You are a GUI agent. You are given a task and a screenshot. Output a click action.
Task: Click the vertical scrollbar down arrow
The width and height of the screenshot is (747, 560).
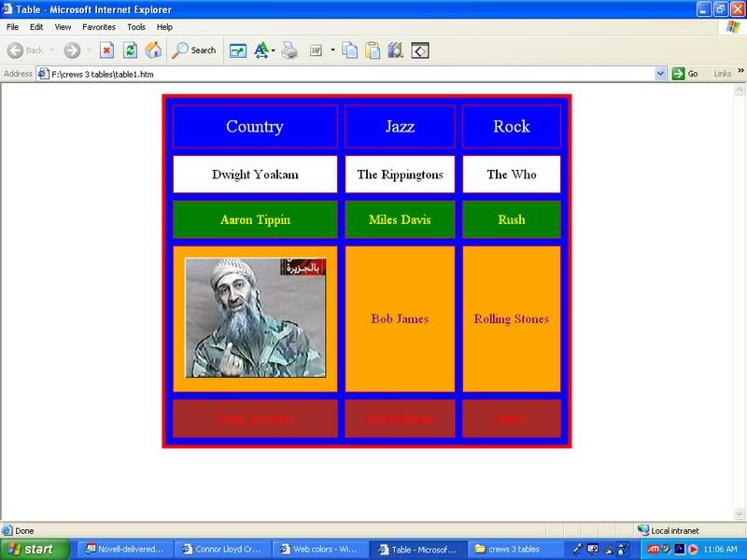pos(740,513)
